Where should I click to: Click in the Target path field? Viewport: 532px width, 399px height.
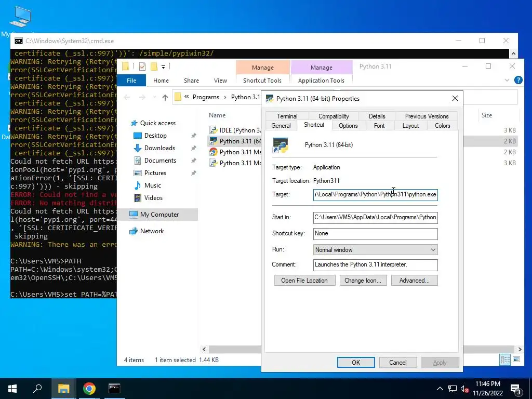point(375,195)
